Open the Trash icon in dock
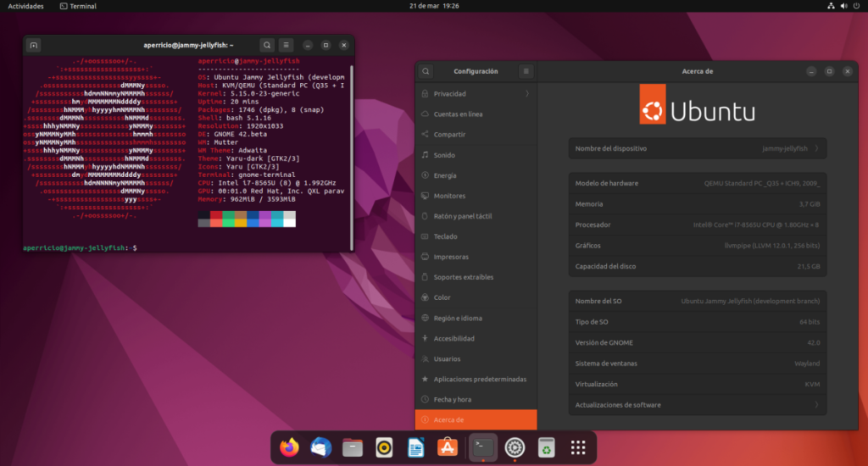 coord(547,447)
